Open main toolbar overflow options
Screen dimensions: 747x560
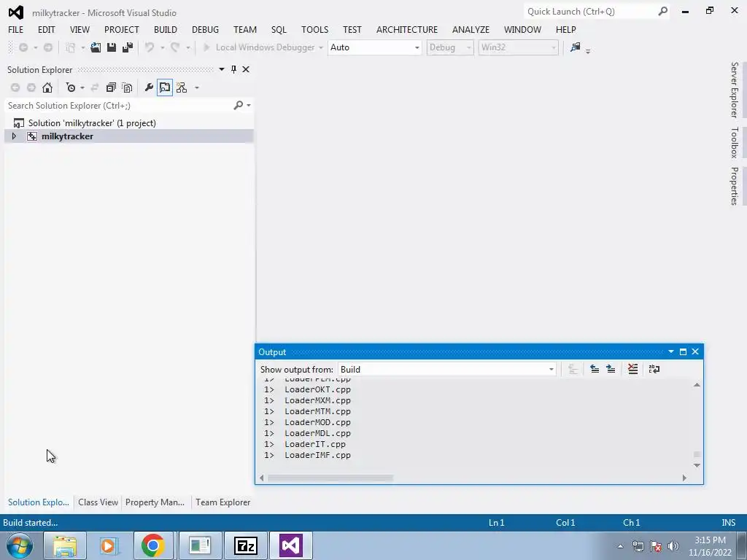pos(588,50)
